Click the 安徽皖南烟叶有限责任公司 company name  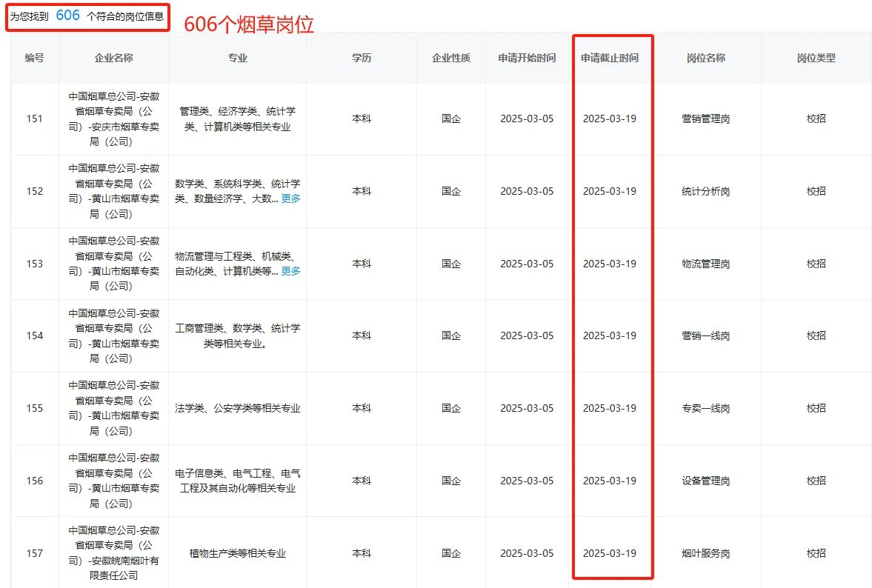113,553
